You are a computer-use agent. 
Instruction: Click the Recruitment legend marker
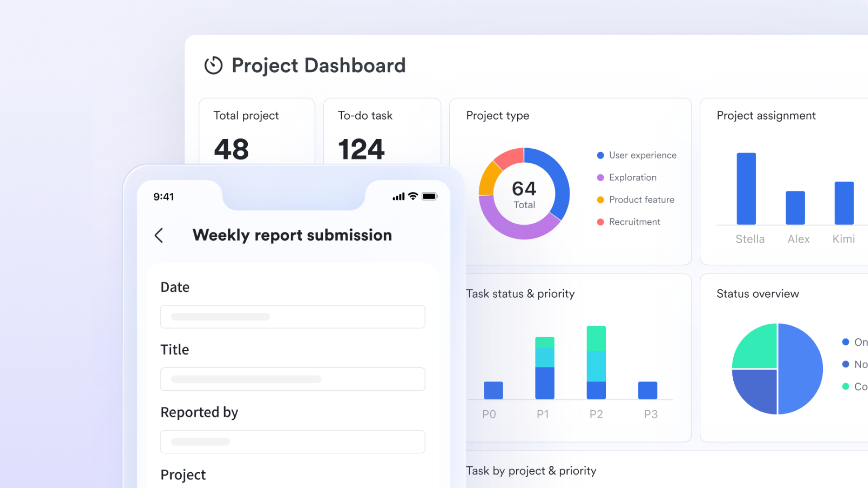coord(600,221)
